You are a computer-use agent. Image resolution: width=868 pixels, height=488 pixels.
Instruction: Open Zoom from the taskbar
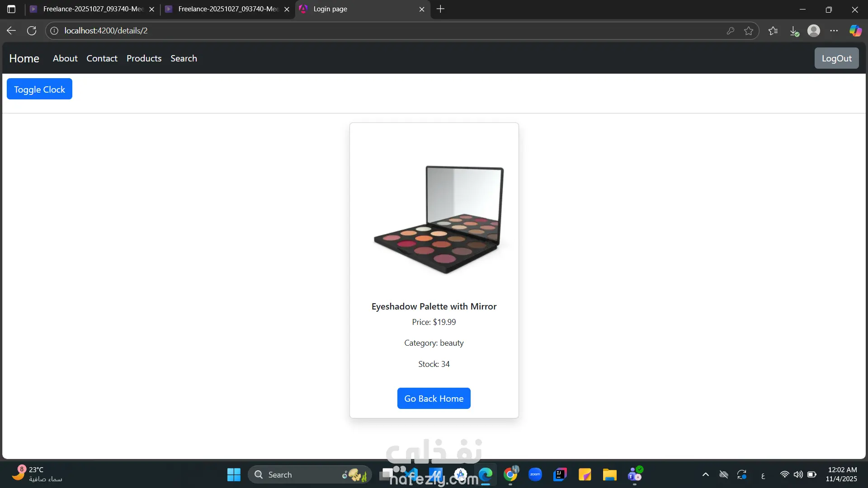click(535, 474)
